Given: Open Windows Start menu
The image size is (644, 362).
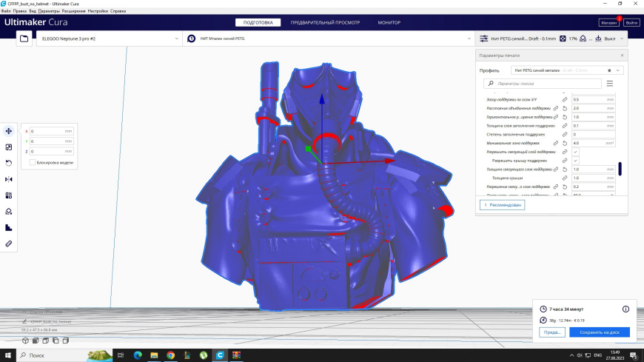Looking at the screenshot, I should pos(8,355).
